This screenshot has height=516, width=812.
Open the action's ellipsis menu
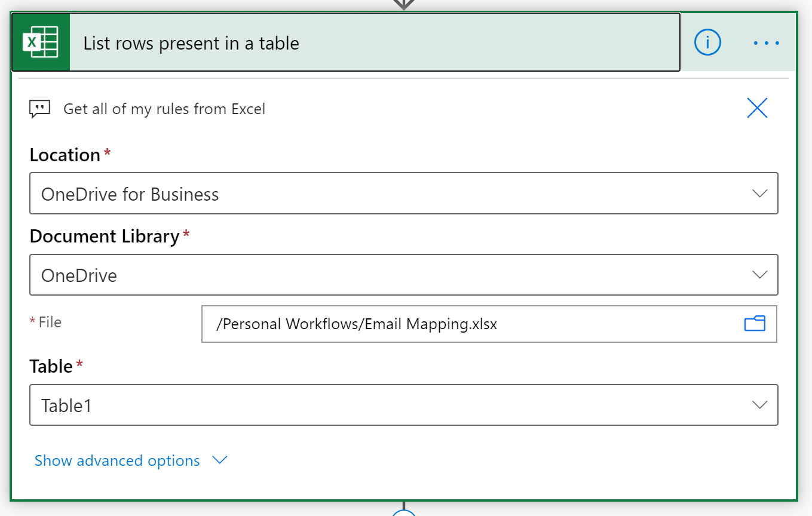click(x=766, y=43)
